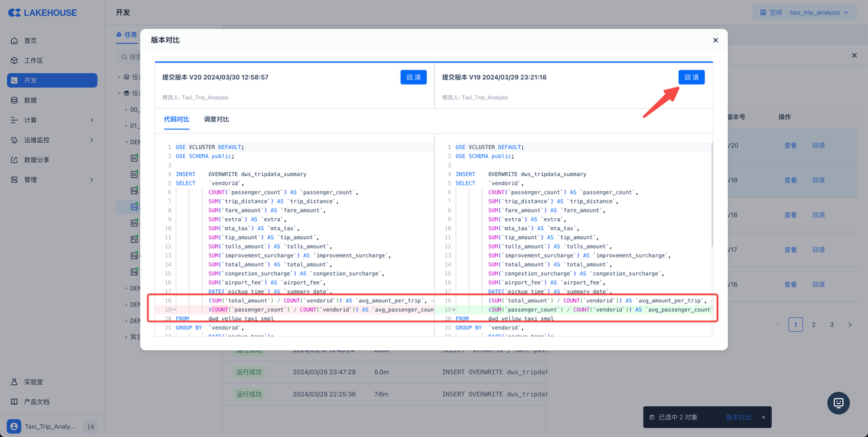Select the 代码对比 tab
Image resolution: width=868 pixels, height=437 pixels.
coord(176,119)
